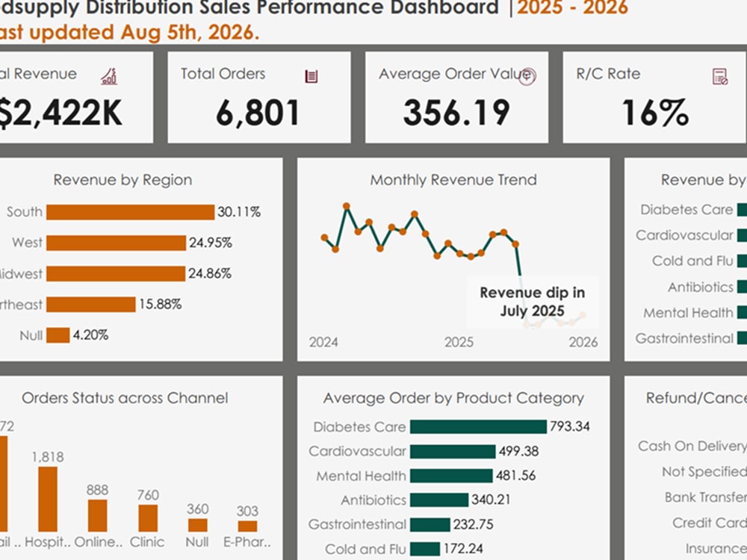Click the highest peak point on trend line
Viewport: 747px width, 560px height.
coord(347,206)
